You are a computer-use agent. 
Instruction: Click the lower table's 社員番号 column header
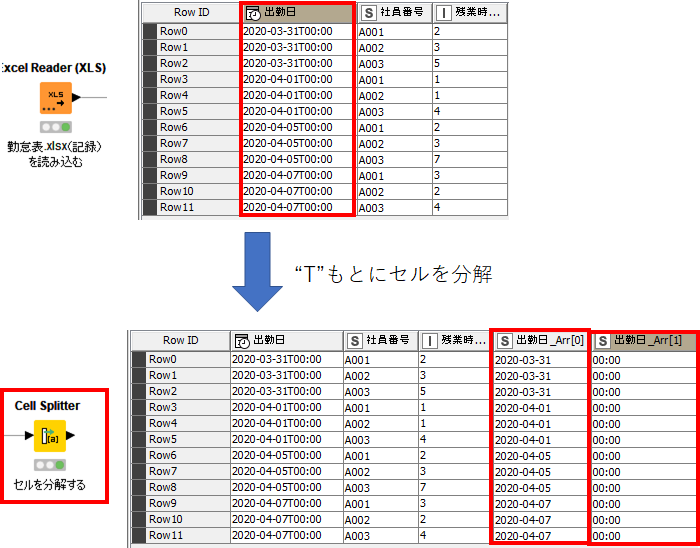[x=380, y=341]
